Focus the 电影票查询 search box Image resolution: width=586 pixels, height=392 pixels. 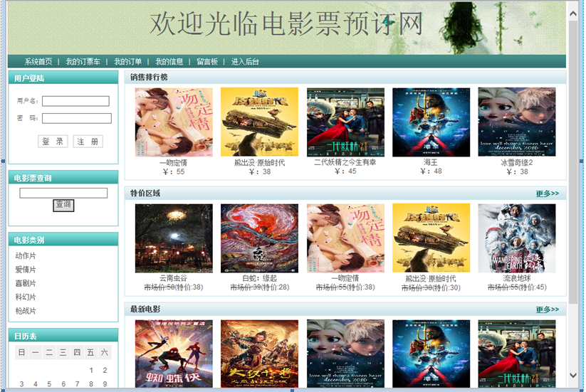[63, 193]
